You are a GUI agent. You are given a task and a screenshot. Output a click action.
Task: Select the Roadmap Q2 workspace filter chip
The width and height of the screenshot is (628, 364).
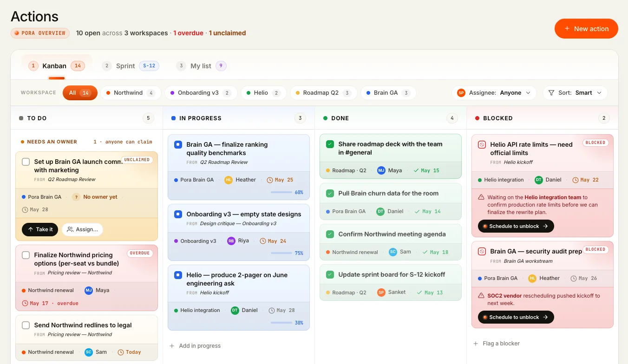(323, 93)
